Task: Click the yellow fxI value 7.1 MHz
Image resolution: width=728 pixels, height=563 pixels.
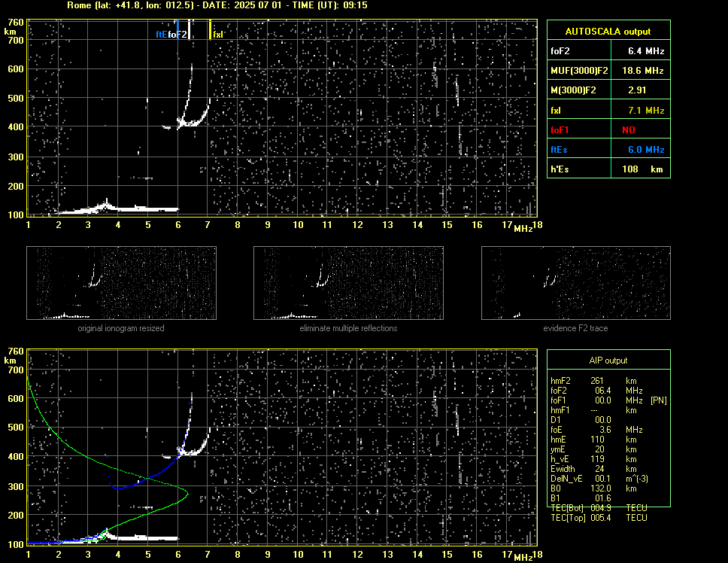Action: (x=646, y=111)
